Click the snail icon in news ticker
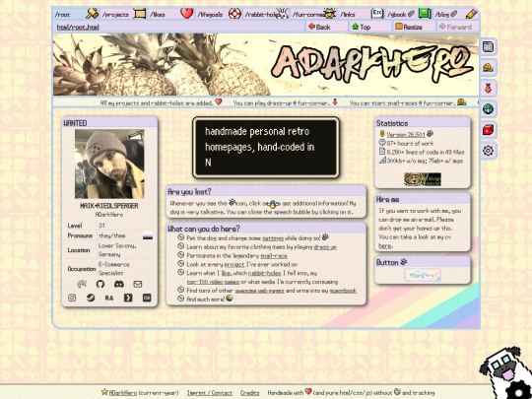This screenshot has height=399, width=532. pos(461,101)
